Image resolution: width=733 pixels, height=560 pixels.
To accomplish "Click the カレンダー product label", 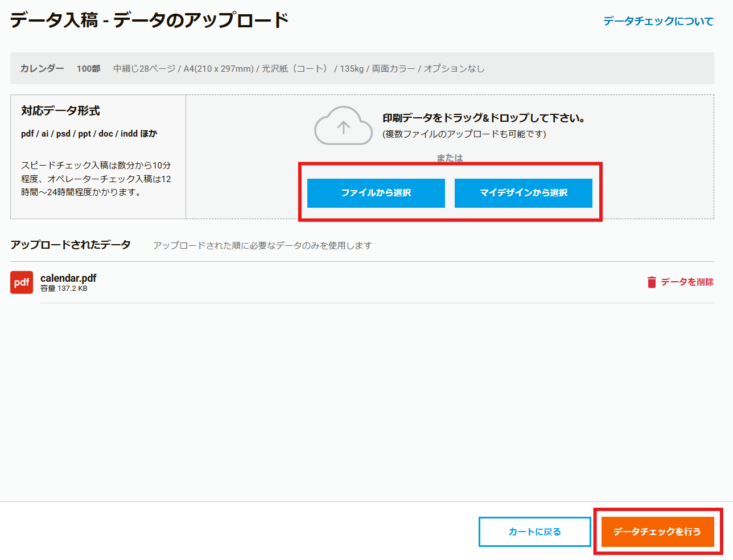I will [x=42, y=68].
